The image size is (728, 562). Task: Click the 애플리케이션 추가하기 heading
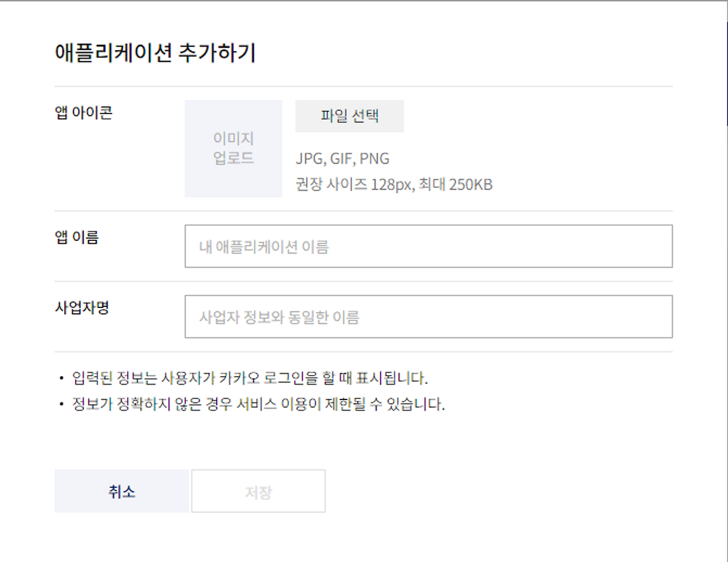click(x=155, y=52)
